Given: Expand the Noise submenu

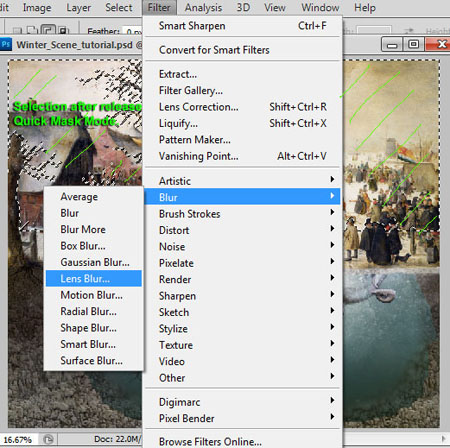Looking at the screenshot, I should (242, 246).
